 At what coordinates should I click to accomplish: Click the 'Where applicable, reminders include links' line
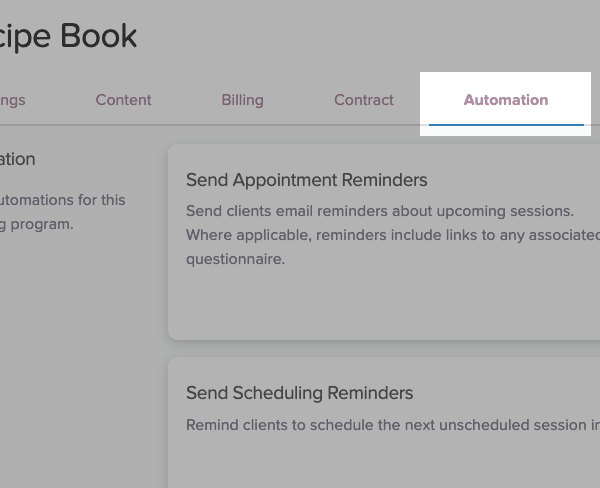click(392, 235)
